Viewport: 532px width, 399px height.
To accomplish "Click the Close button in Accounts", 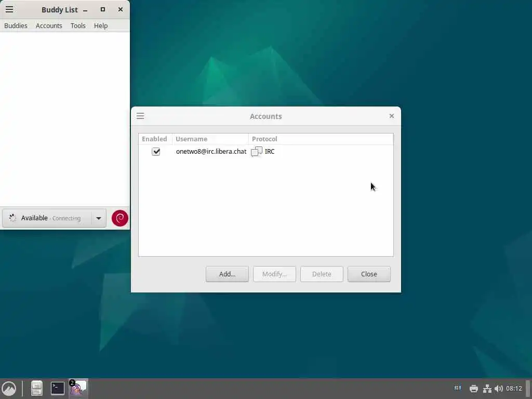I will click(x=369, y=274).
